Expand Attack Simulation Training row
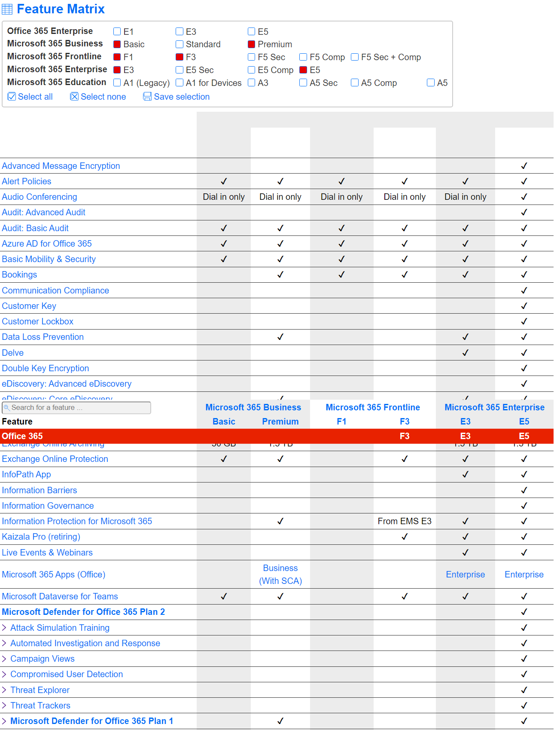The height and width of the screenshot is (730, 560). [4, 628]
